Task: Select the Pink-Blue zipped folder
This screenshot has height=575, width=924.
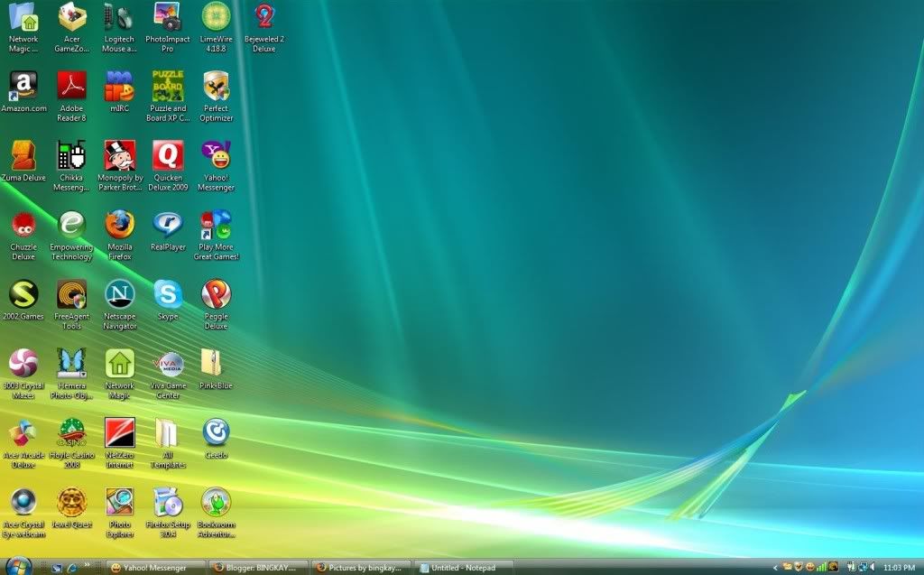Action: 217,369
